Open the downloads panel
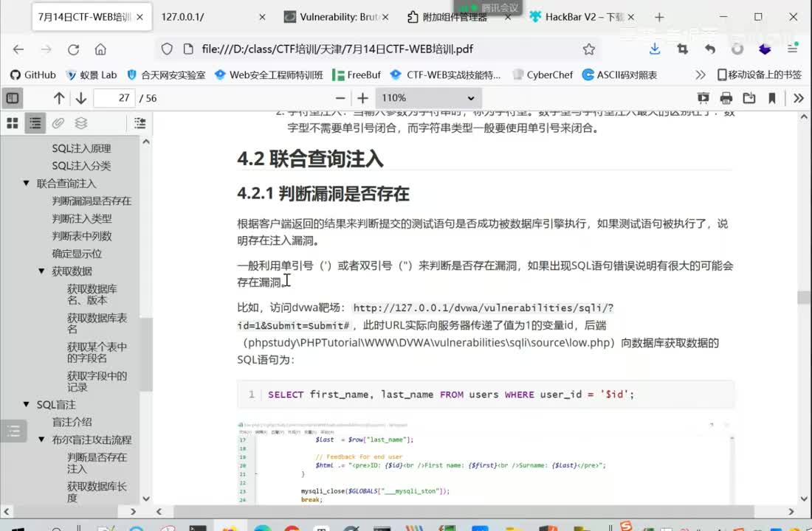This screenshot has width=812, height=531. coord(655,49)
